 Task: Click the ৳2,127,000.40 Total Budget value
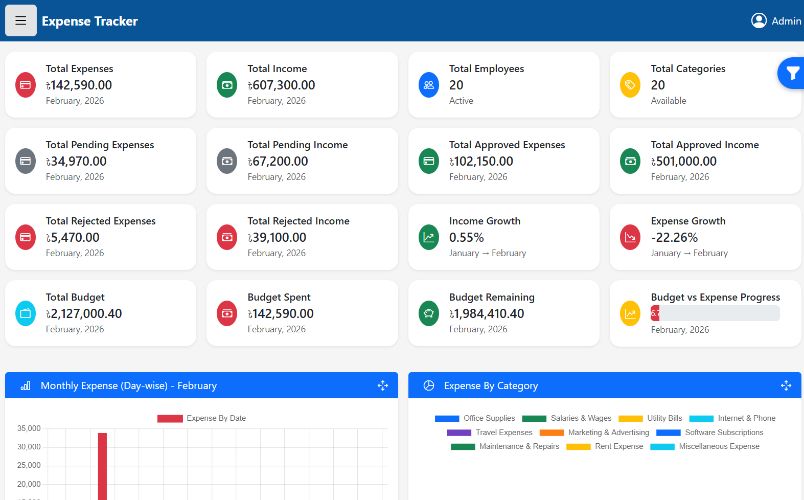pos(84,314)
